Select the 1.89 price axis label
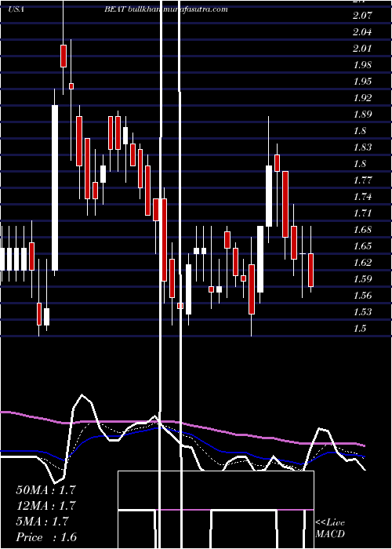392x549 pixels. tap(362, 115)
